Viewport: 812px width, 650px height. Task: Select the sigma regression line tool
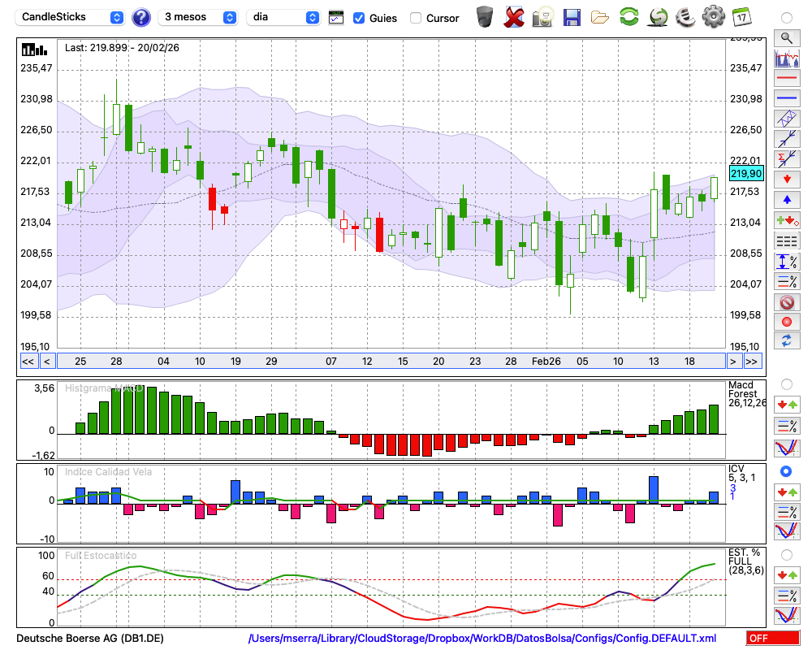click(787, 159)
